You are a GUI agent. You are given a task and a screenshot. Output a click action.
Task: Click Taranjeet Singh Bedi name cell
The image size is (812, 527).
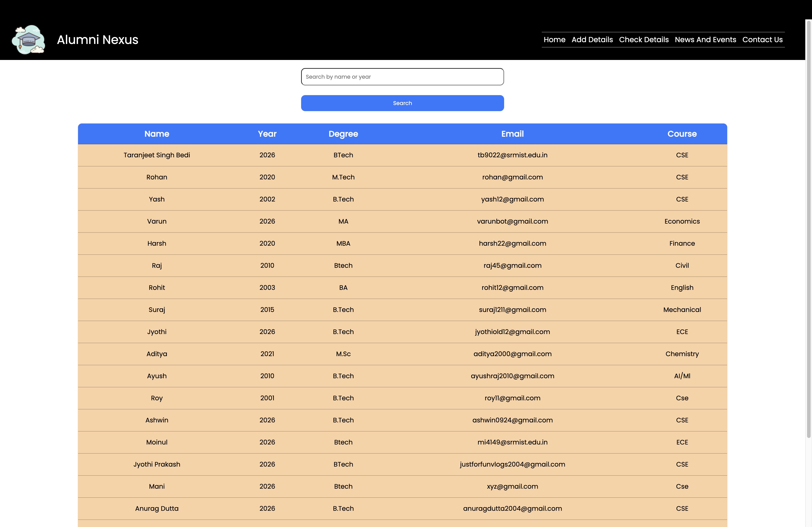(x=157, y=155)
